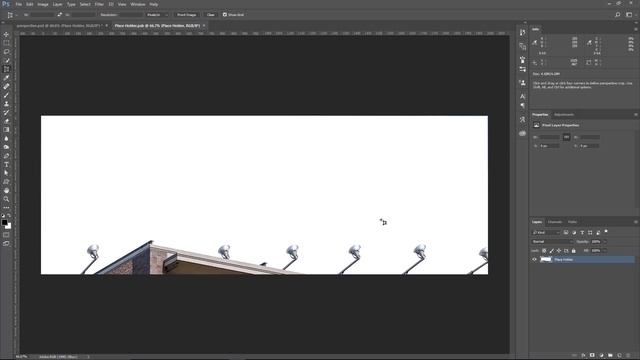Switch to the Channels tab
640x360 pixels.
point(555,222)
